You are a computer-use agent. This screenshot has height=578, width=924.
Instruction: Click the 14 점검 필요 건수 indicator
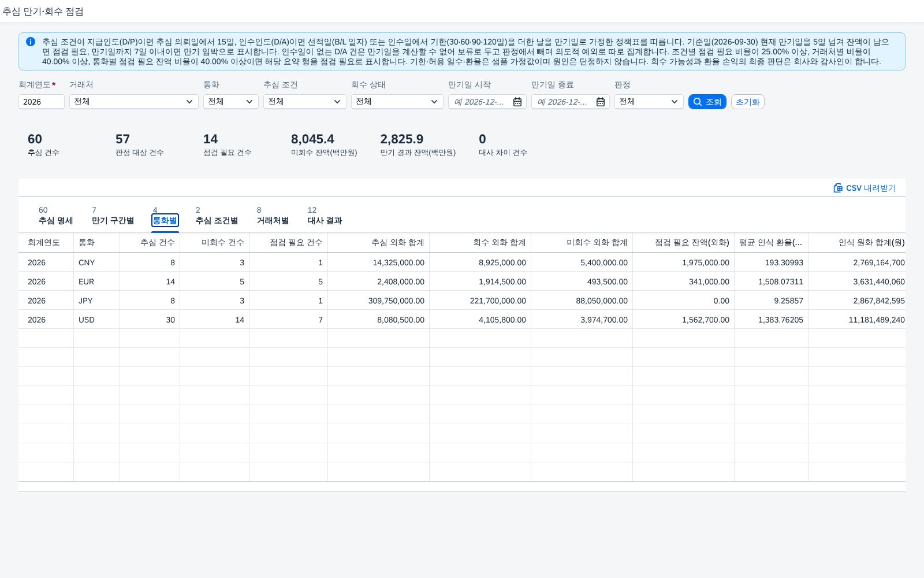[228, 144]
